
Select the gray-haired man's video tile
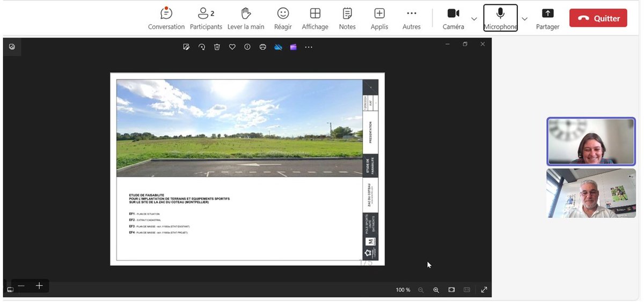point(591,193)
